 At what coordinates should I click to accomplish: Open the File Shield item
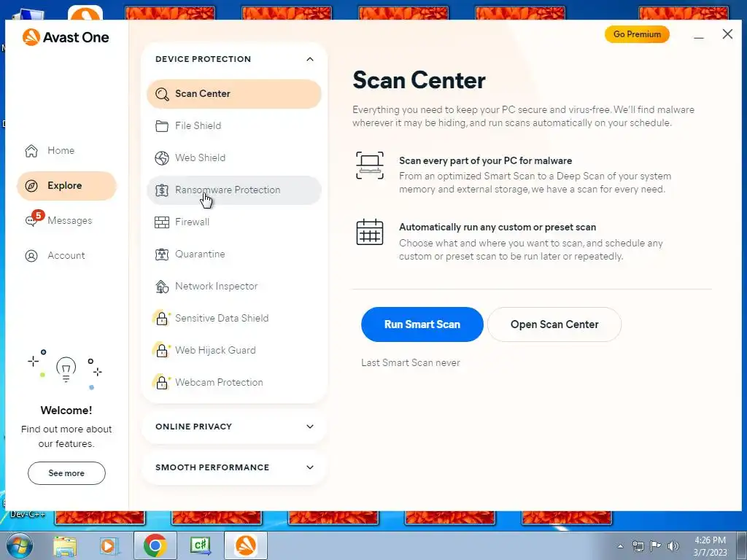pyautogui.click(x=234, y=125)
